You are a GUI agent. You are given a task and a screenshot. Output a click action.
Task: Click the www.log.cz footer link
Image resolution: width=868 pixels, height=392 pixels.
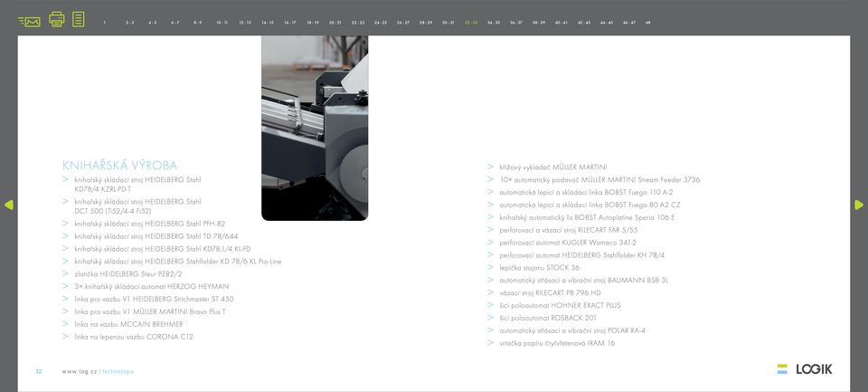pyautogui.click(x=80, y=371)
